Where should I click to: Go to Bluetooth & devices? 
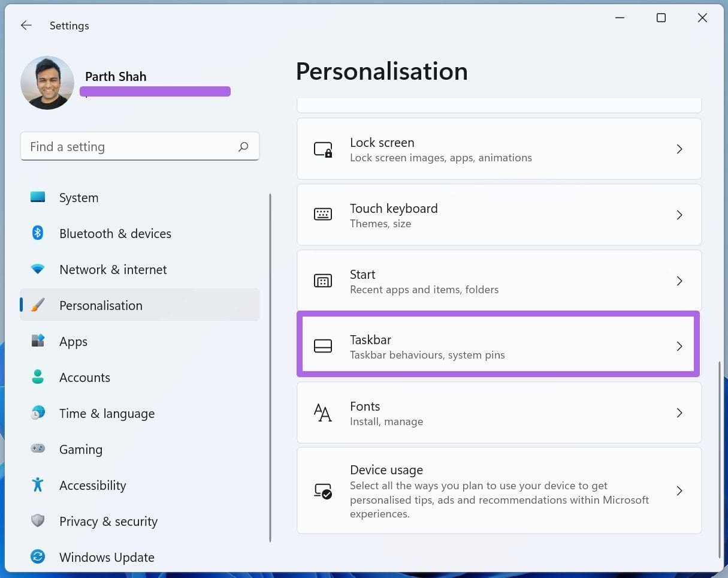pyautogui.click(x=140, y=233)
